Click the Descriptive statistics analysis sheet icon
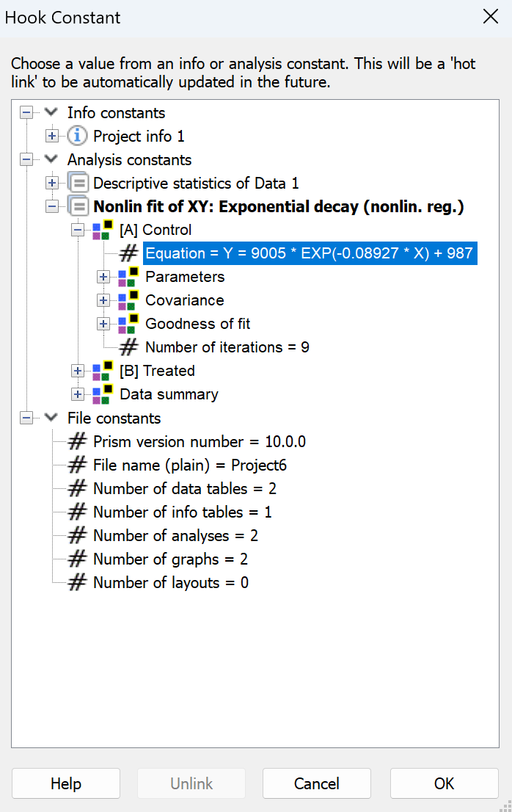The image size is (512, 812). pyautogui.click(x=78, y=183)
